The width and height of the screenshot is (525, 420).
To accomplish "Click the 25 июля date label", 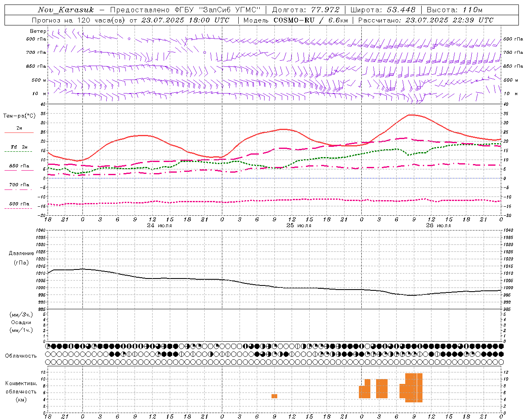I will [299, 226].
